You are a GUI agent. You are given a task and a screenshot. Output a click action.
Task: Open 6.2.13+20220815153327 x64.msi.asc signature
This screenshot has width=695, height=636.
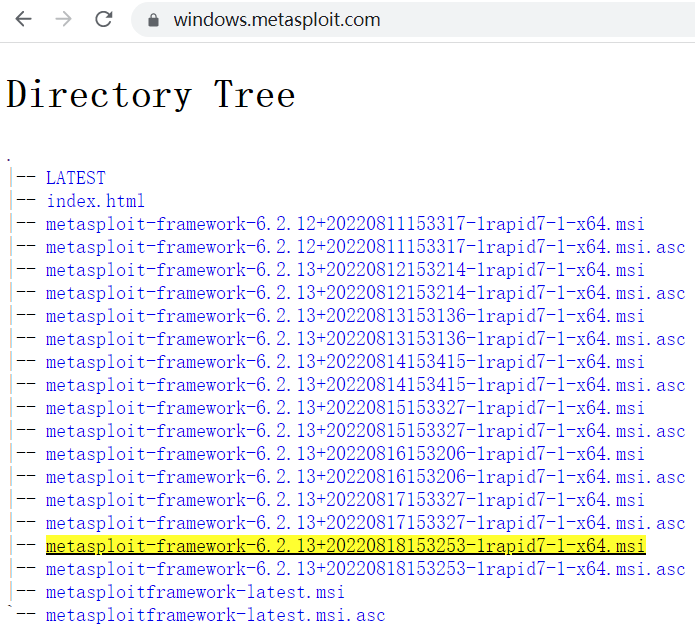366,432
